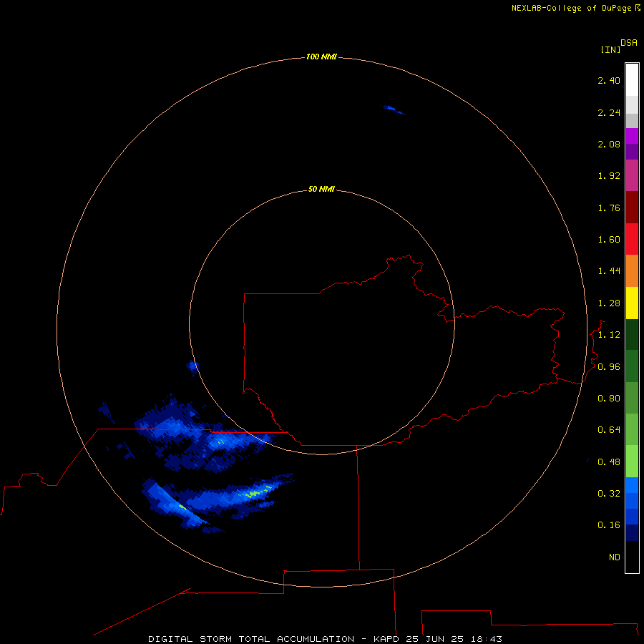The image size is (644, 644).
Task: Click the DSA product label above the legend
Action: coord(629,42)
